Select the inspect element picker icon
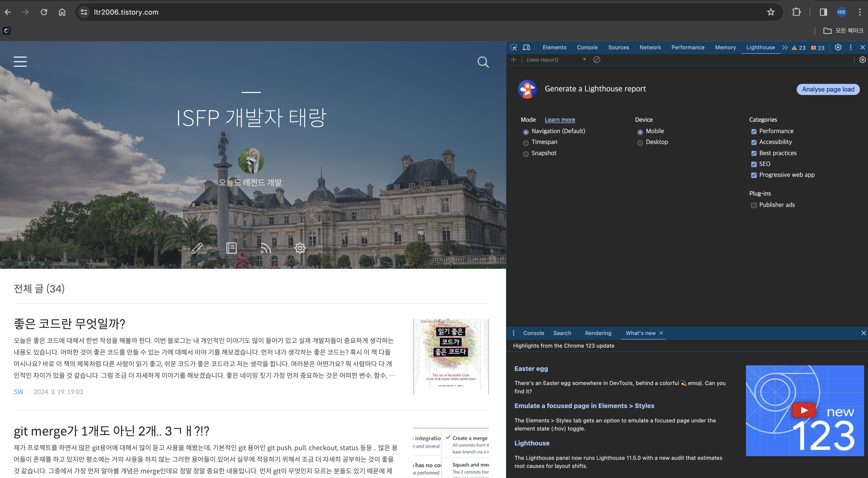 [x=514, y=47]
